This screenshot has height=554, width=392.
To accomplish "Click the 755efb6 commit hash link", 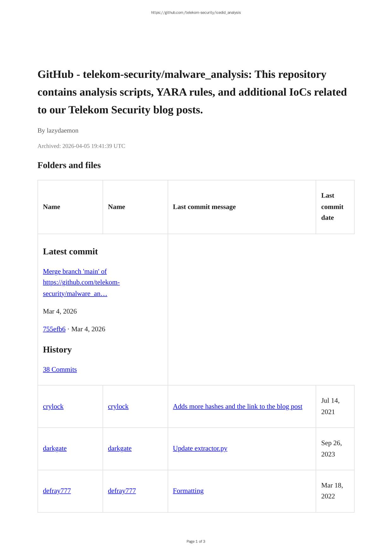I will coord(54,329).
